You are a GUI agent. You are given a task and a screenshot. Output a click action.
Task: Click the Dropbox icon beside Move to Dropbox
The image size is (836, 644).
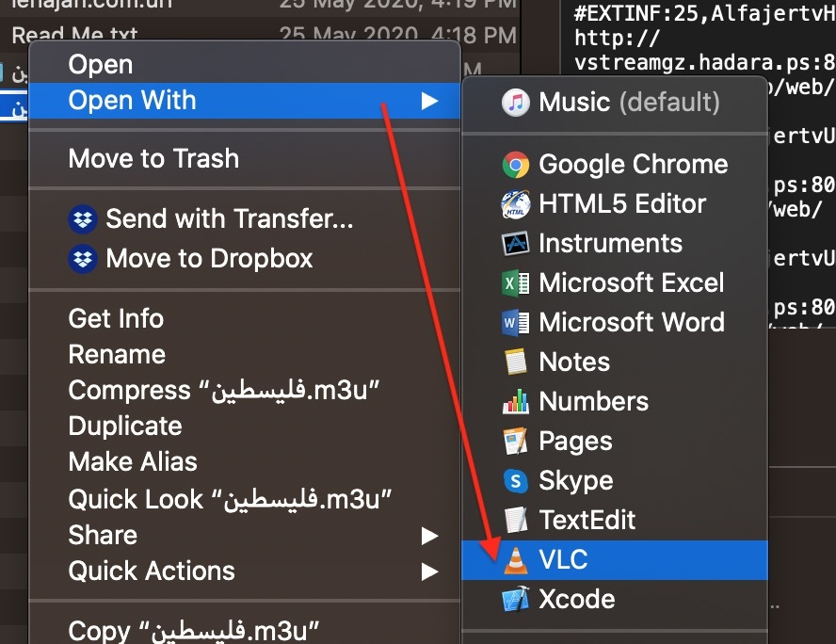click(x=83, y=259)
